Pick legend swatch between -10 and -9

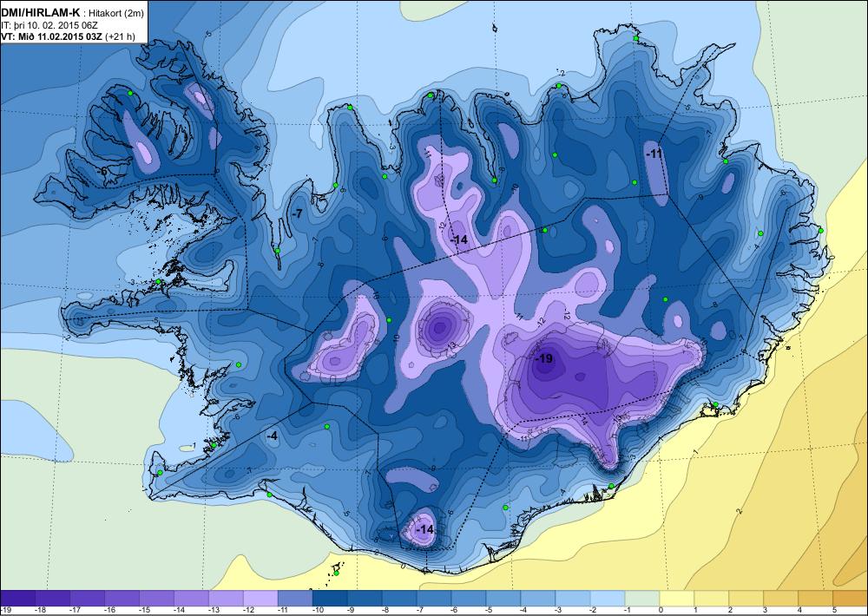pos(330,598)
